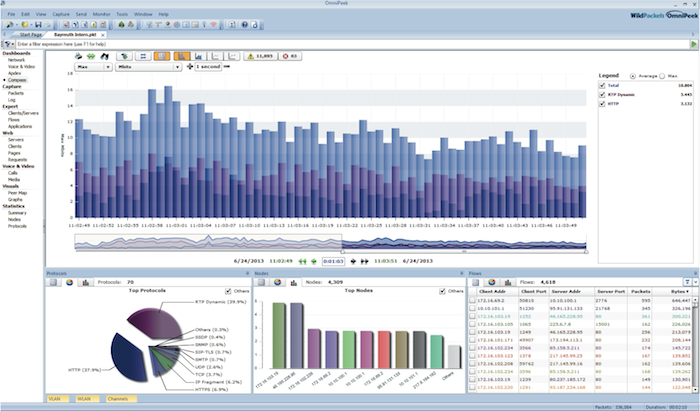
Task: Select the highlighted grid view button
Action: 162,56
